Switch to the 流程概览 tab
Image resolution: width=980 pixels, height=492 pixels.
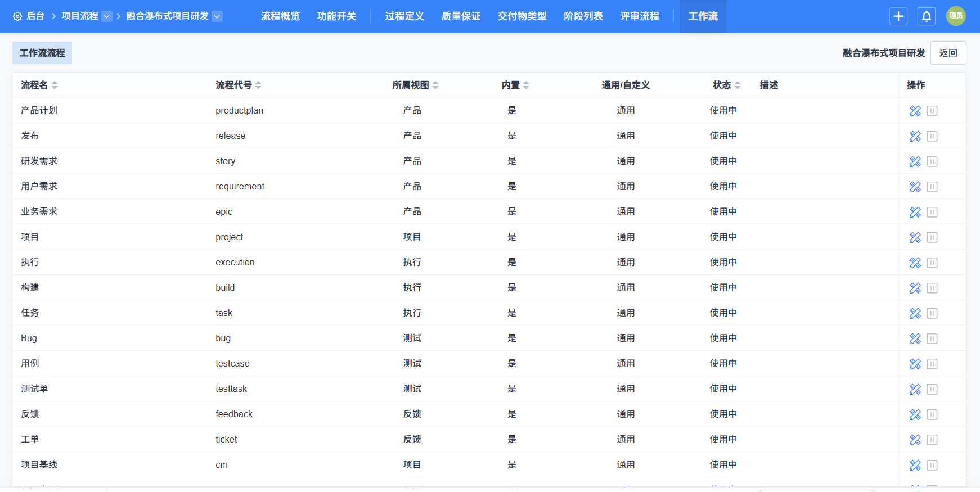[280, 16]
